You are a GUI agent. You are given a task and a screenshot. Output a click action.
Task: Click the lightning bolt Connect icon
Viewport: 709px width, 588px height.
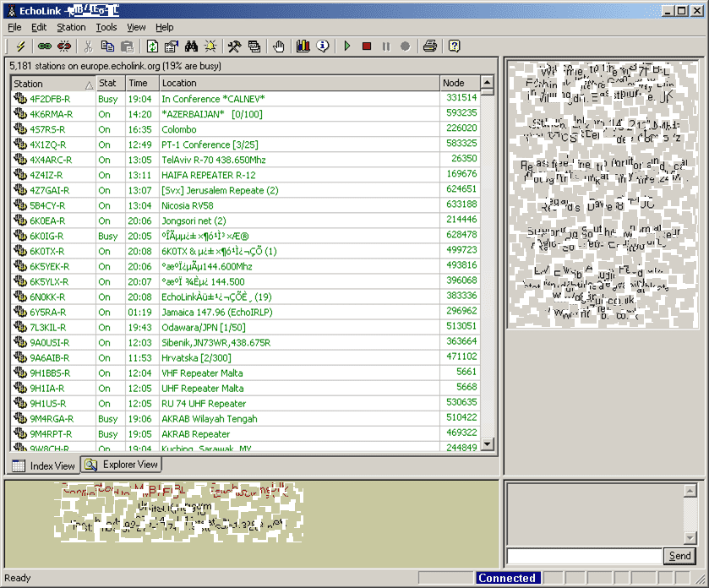[21, 46]
